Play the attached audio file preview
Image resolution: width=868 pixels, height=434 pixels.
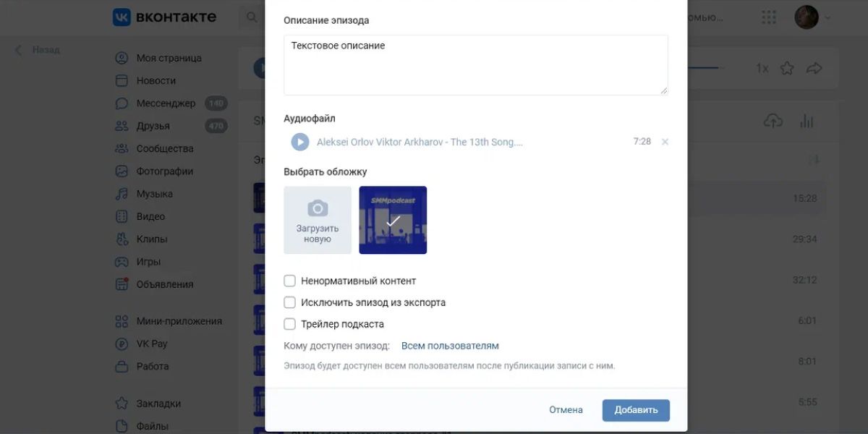click(x=300, y=142)
